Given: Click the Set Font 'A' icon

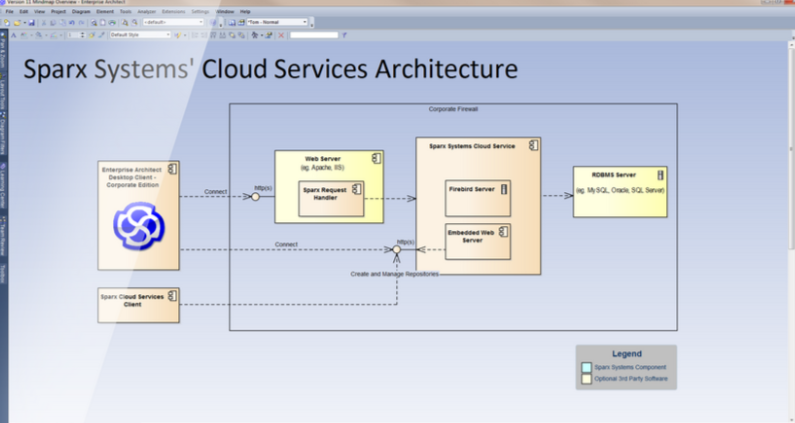Looking at the screenshot, I should tap(13, 35).
